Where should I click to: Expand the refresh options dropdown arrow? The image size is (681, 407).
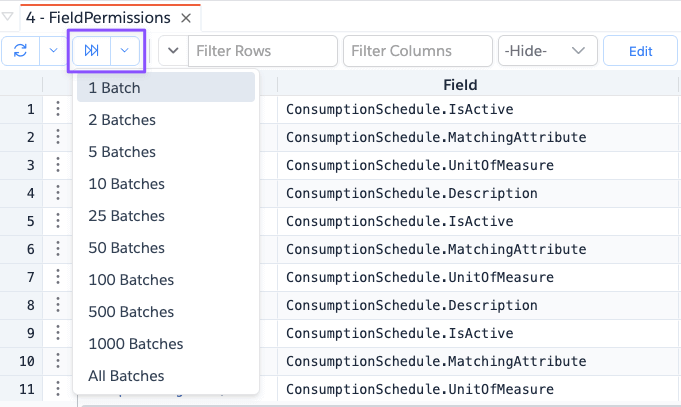coord(53,51)
